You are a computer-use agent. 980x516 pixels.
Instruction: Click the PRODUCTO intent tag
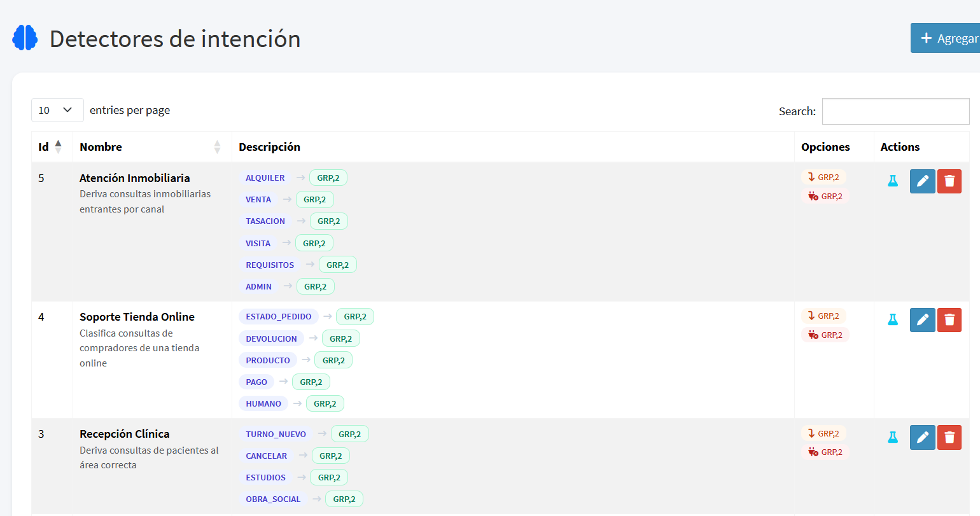[x=268, y=360]
